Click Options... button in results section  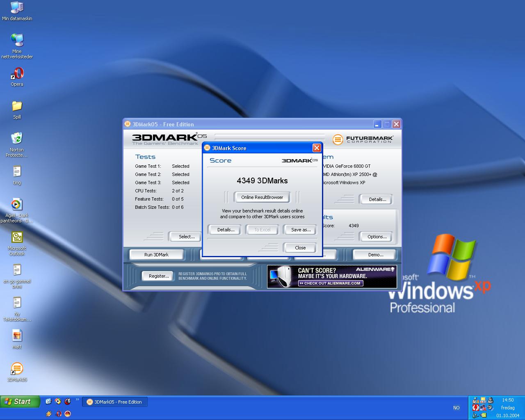[377, 237]
